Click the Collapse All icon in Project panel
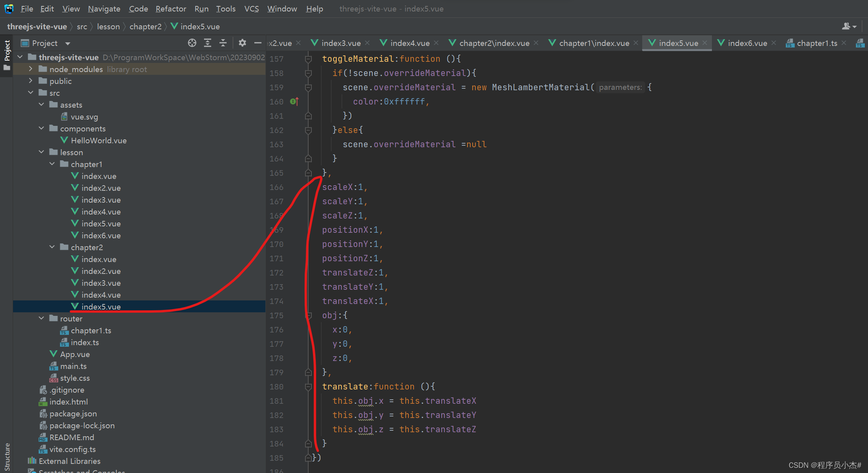868x473 pixels. (x=223, y=43)
